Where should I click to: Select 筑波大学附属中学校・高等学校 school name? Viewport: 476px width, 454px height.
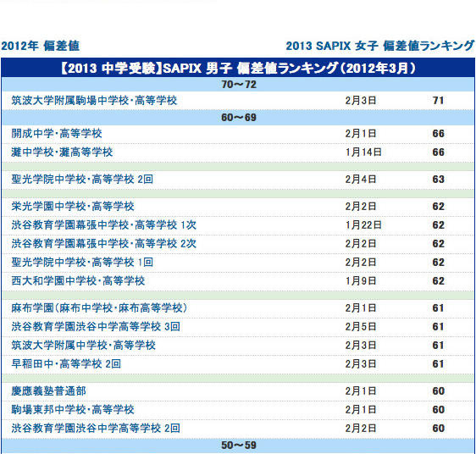[x=83, y=346]
